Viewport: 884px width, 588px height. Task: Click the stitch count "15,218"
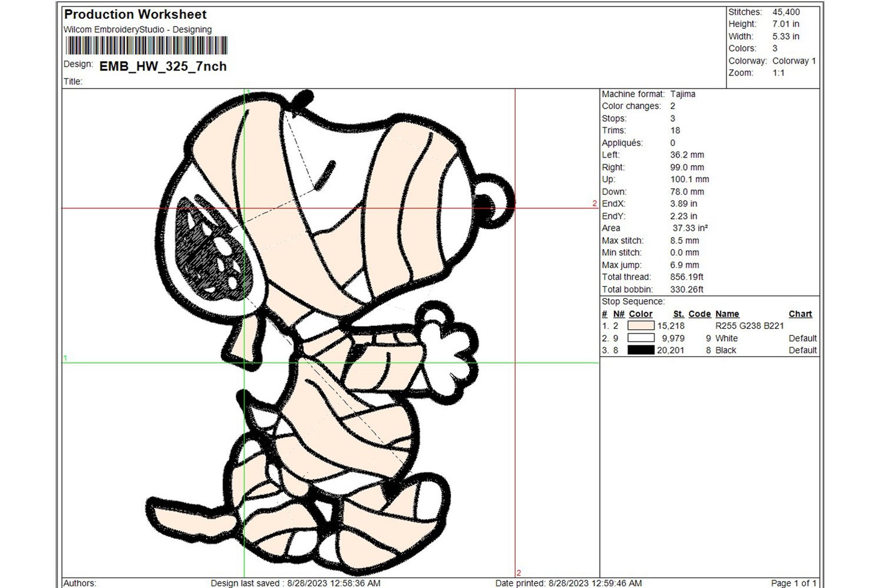[671, 326]
